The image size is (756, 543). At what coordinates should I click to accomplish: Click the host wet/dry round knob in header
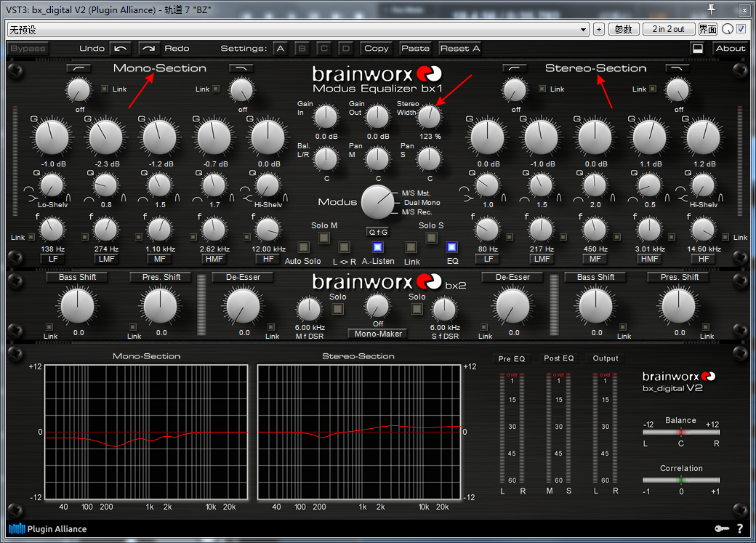[728, 29]
